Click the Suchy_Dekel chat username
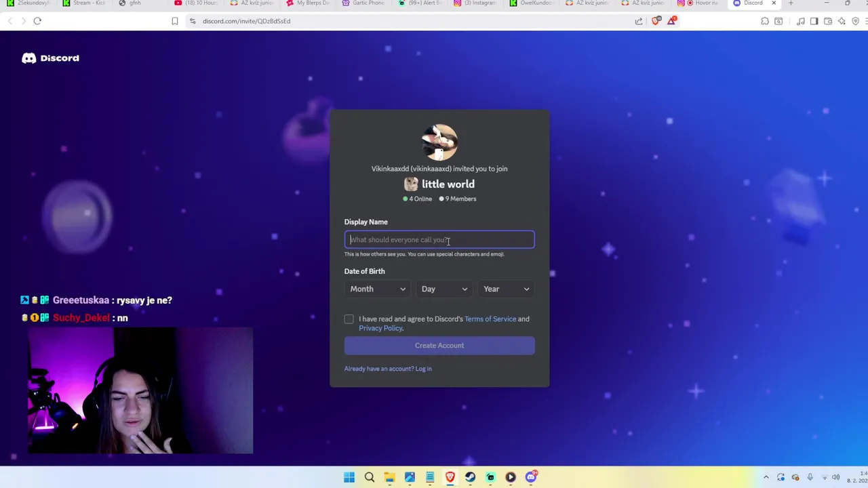The height and width of the screenshot is (488, 868). [81, 318]
